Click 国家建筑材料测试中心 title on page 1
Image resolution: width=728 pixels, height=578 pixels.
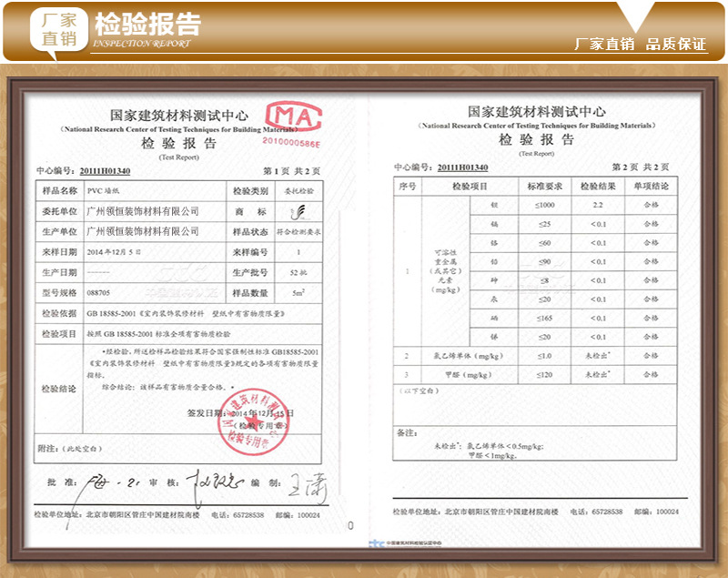[x=179, y=115]
